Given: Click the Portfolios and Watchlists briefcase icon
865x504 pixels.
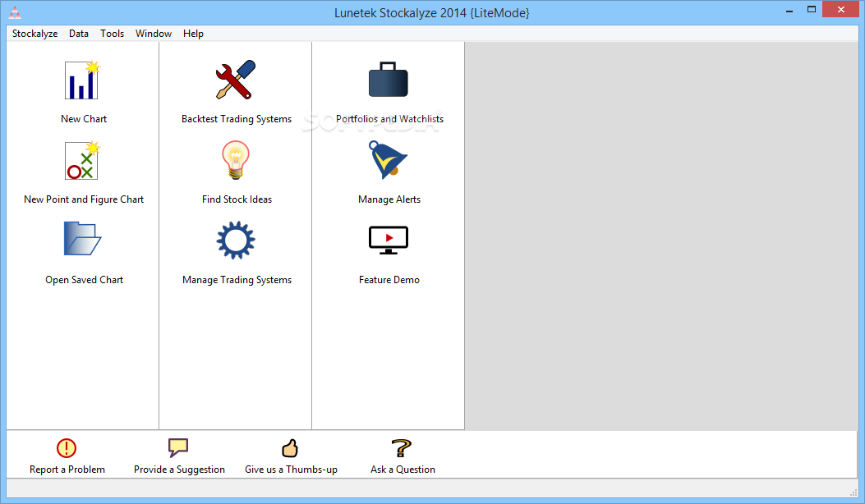Looking at the screenshot, I should tap(389, 80).
